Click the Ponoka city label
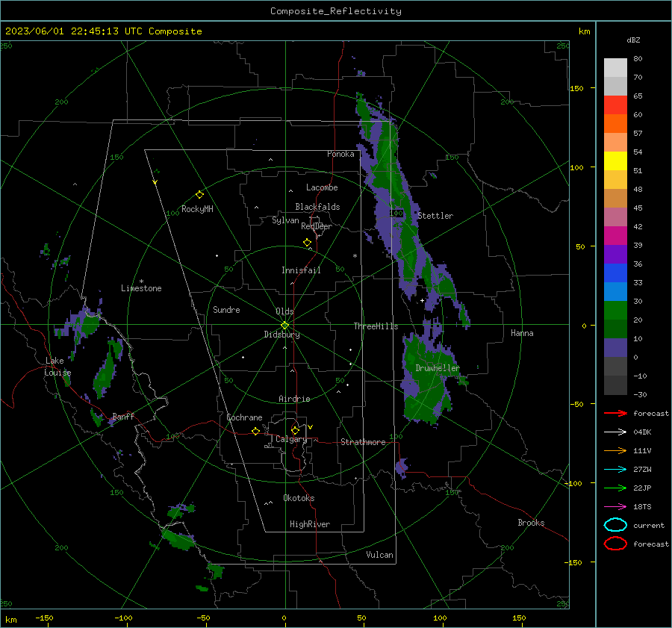This screenshot has width=672, height=628. pos(340,154)
